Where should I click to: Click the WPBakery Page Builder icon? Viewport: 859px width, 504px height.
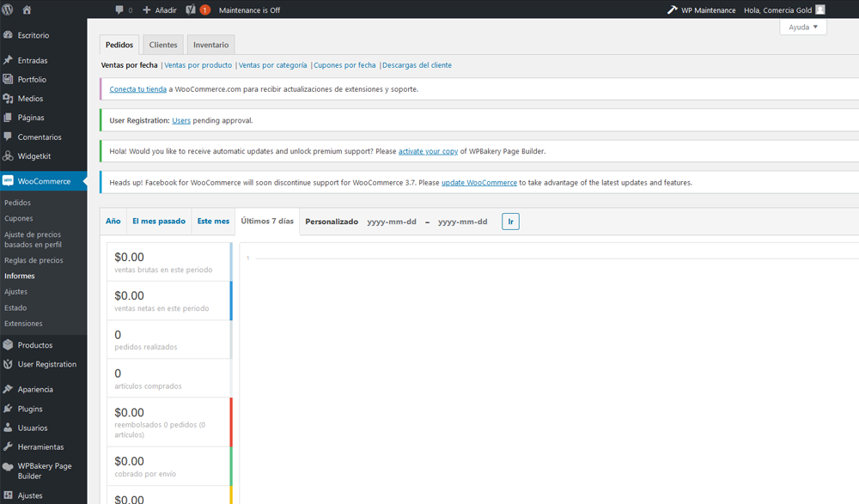click(x=8, y=467)
